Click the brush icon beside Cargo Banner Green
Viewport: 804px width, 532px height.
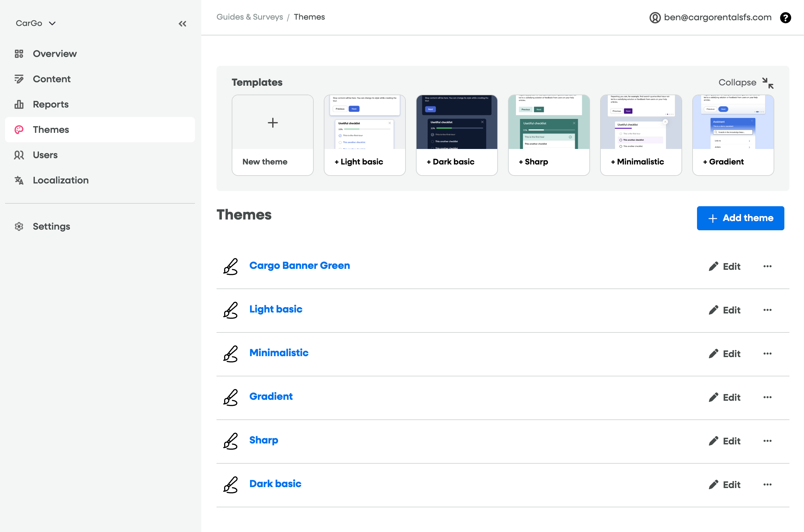pos(230,266)
